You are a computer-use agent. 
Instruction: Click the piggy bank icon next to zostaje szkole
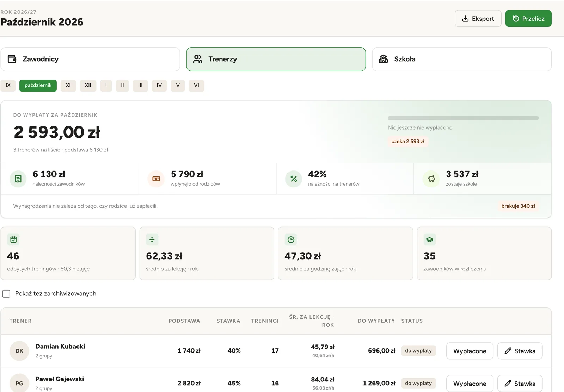coord(431,179)
